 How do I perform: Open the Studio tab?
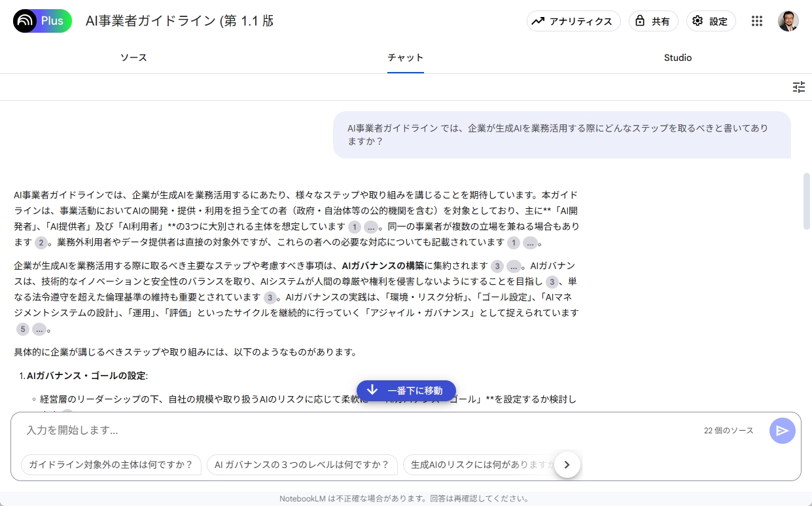tap(677, 58)
